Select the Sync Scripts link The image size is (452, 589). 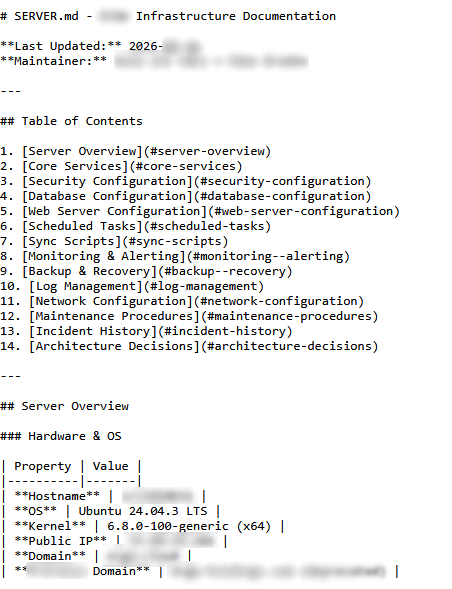click(125, 242)
